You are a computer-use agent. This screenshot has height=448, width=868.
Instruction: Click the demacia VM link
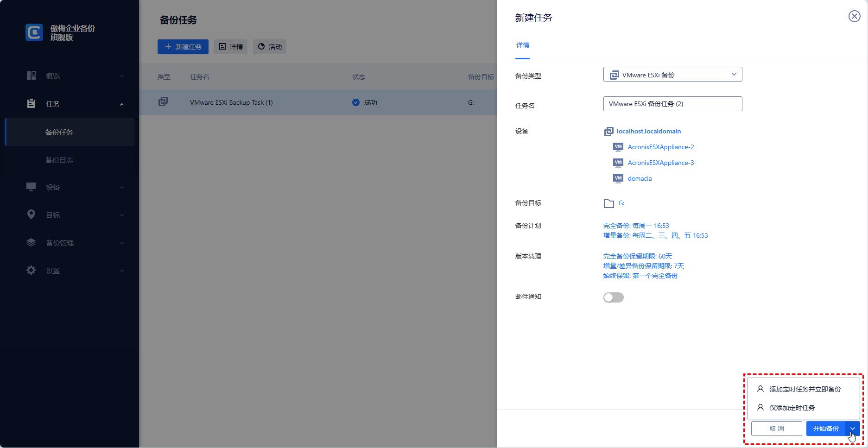click(640, 178)
